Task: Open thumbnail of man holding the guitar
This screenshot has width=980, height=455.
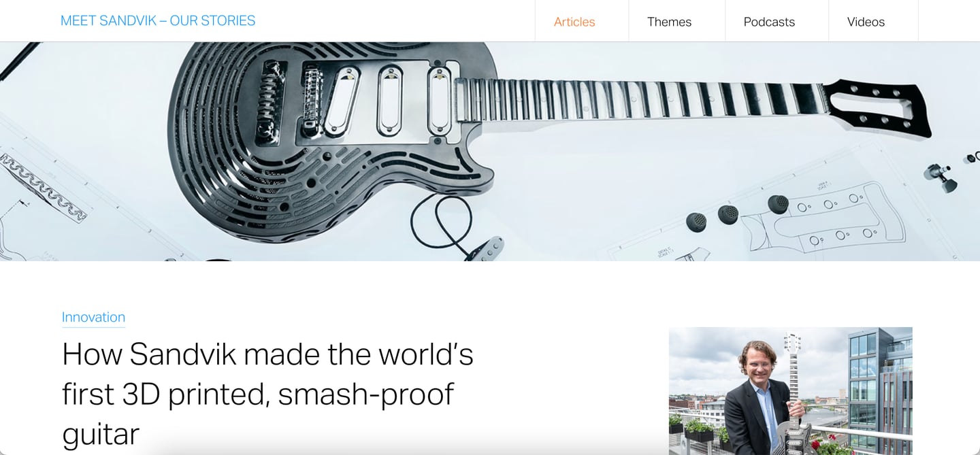Action: [x=790, y=391]
